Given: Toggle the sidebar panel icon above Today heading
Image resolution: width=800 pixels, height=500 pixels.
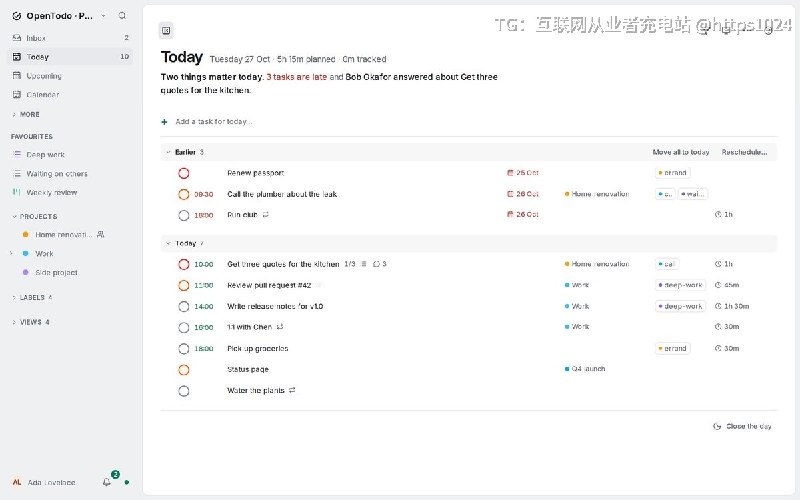Looking at the screenshot, I should point(166,31).
